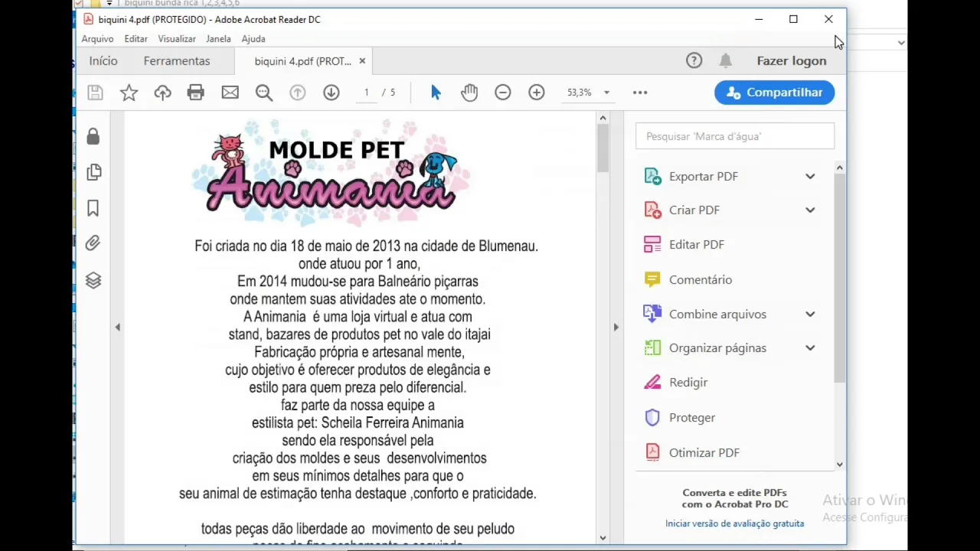Open Otimizar PDF tool
Screen dimensions: 980x551
point(704,453)
